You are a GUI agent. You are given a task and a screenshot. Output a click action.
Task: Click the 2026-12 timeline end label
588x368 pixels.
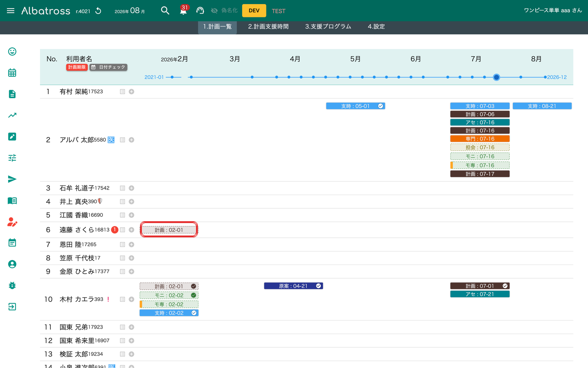(557, 77)
